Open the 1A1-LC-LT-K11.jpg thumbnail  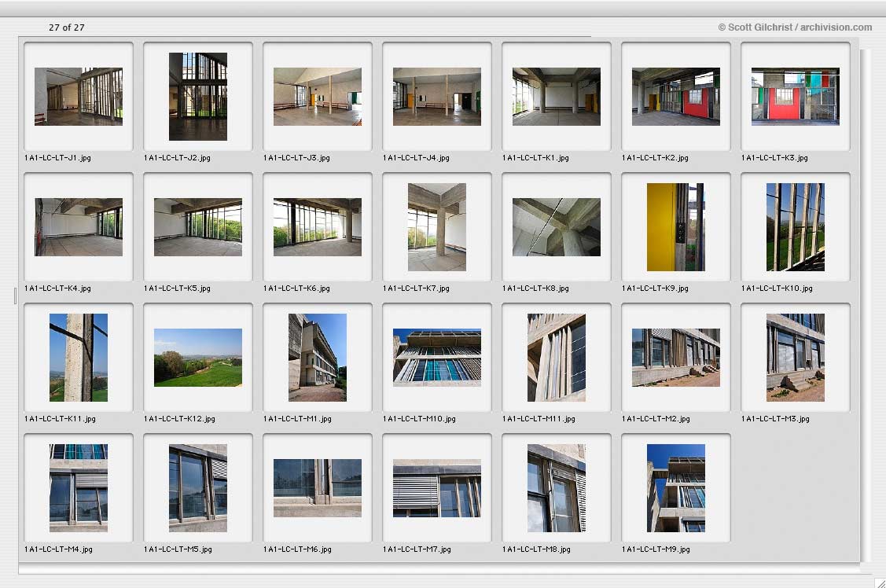click(79, 358)
